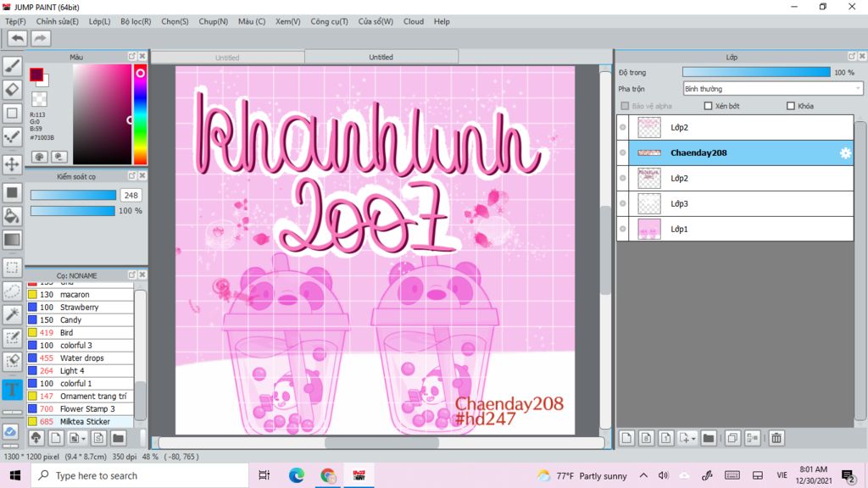Select the shape fill rectangle tool

click(x=12, y=192)
